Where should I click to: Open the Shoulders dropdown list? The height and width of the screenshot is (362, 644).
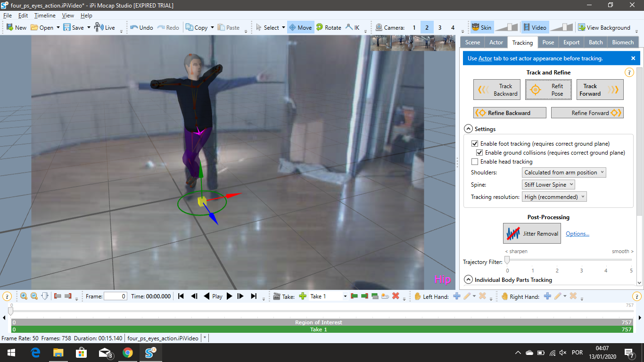pyautogui.click(x=564, y=173)
